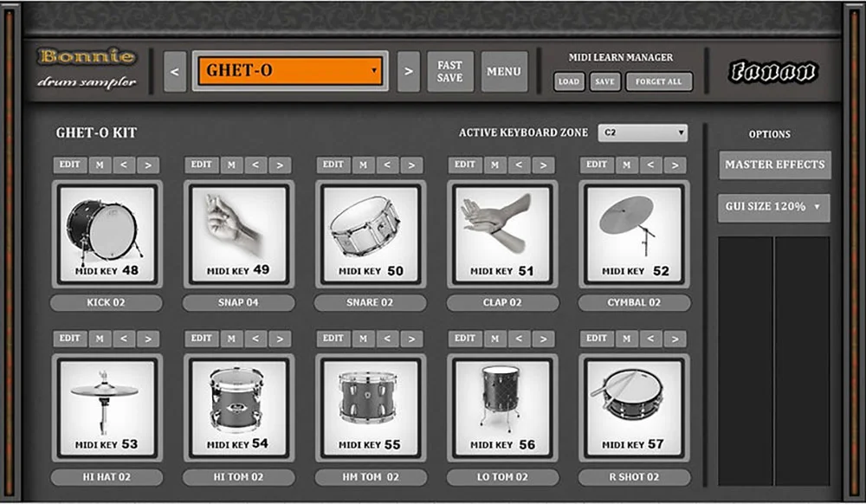Open Master Effects panel

coord(774,165)
